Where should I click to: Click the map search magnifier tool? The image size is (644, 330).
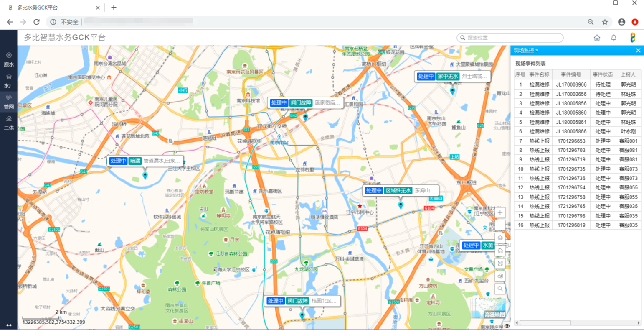[500, 289]
